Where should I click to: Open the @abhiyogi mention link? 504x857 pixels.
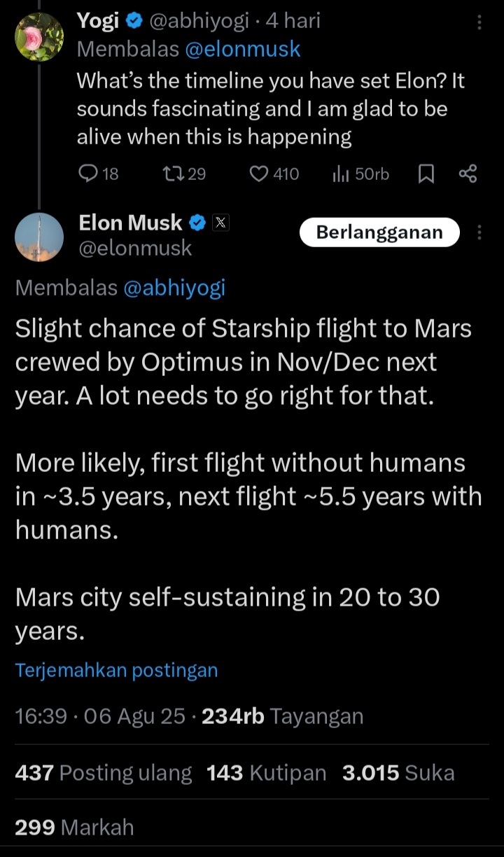pyautogui.click(x=174, y=288)
